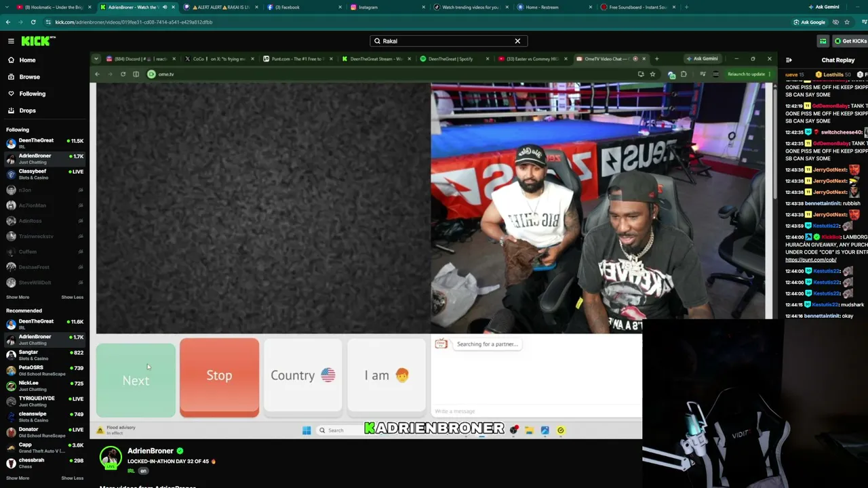Click the AdrienBroner channel name below video
868x488 pixels.
point(151,451)
